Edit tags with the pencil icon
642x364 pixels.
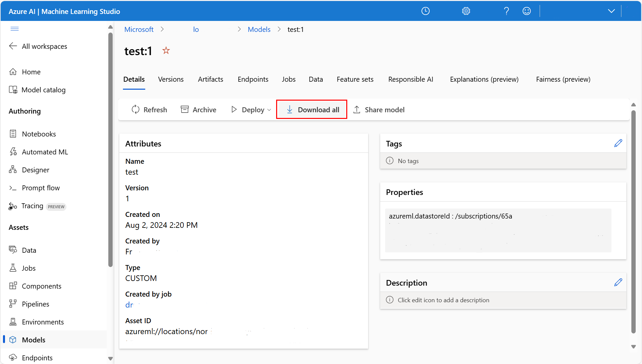618,143
